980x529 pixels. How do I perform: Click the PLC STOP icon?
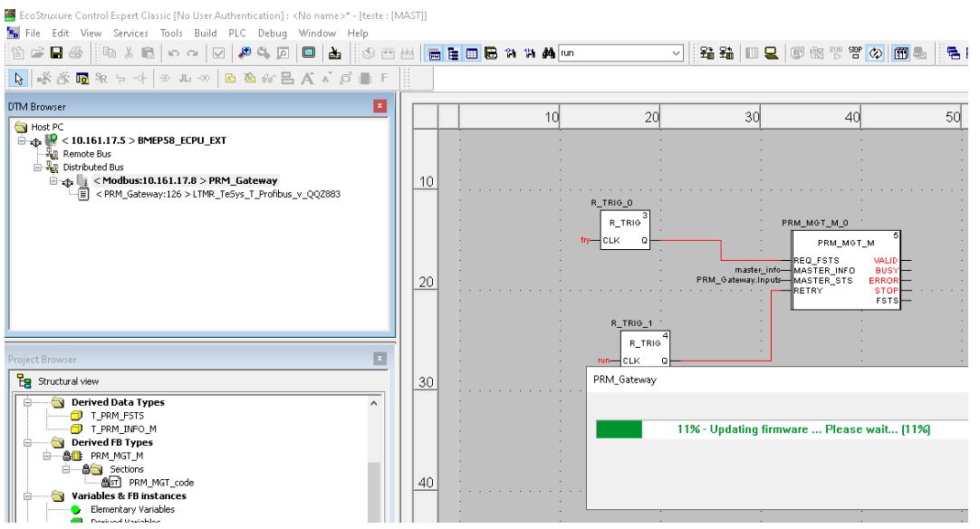coord(855,53)
